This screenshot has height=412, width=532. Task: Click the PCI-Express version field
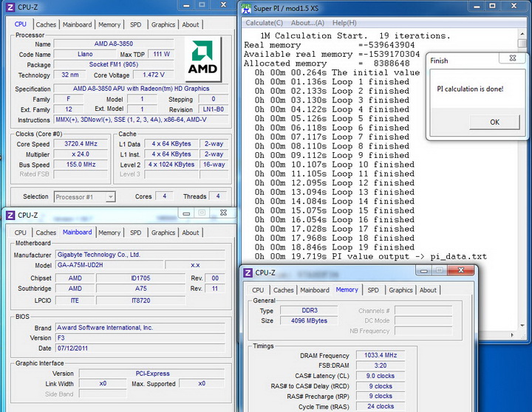pos(152,374)
